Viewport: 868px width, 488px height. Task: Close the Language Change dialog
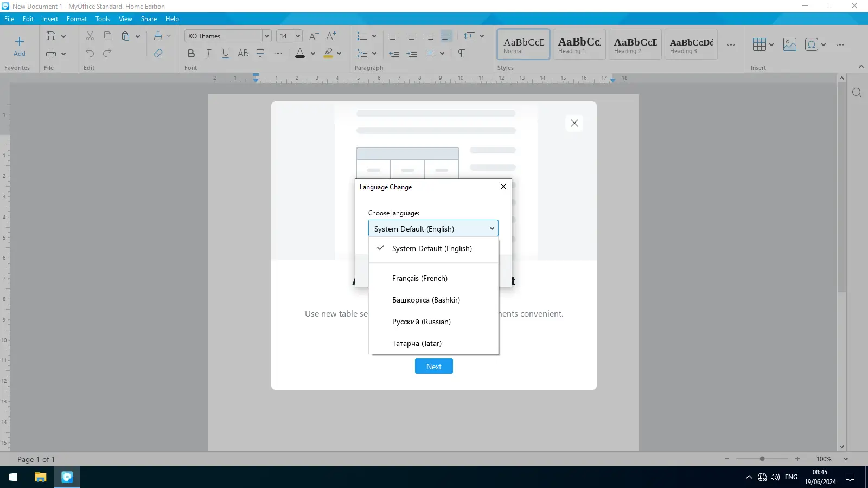point(503,187)
